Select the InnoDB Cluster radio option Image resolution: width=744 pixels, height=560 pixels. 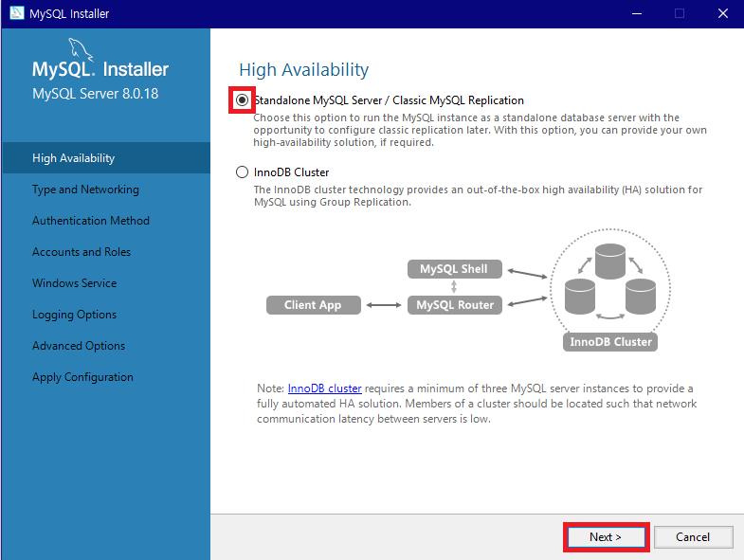click(x=242, y=172)
